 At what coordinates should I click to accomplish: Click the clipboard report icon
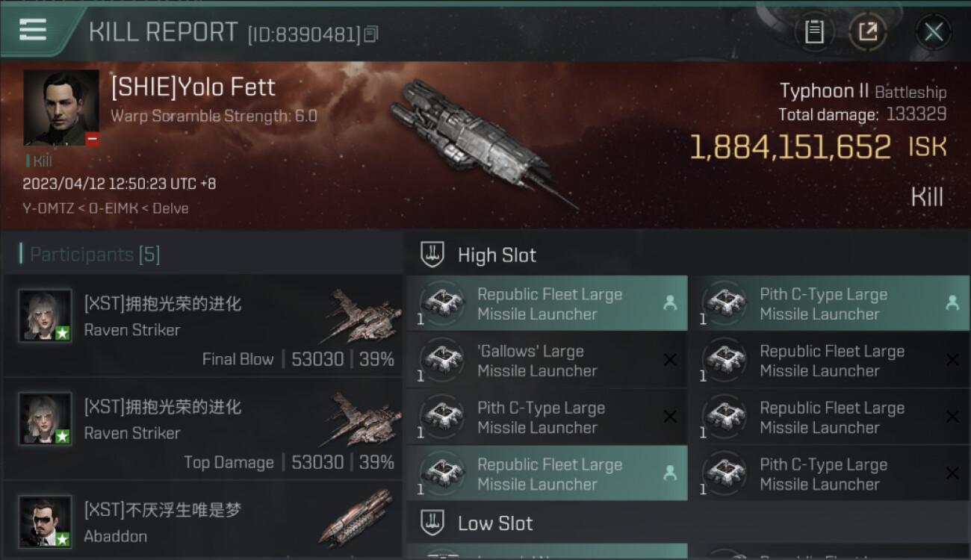pos(814,32)
